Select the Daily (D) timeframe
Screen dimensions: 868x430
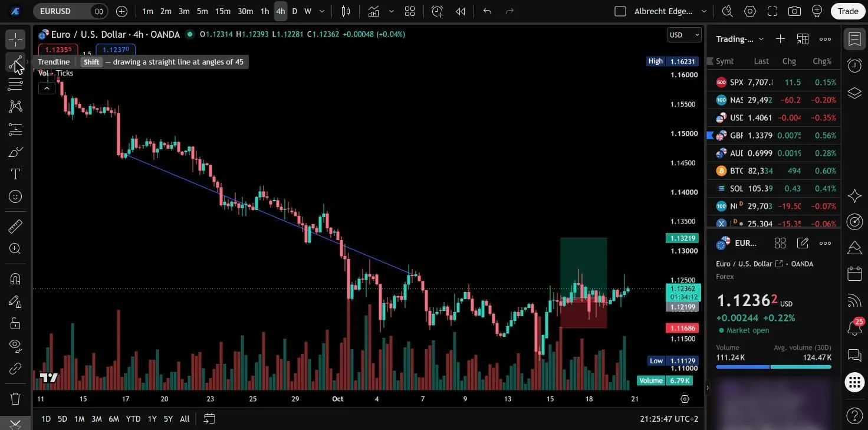(x=295, y=11)
